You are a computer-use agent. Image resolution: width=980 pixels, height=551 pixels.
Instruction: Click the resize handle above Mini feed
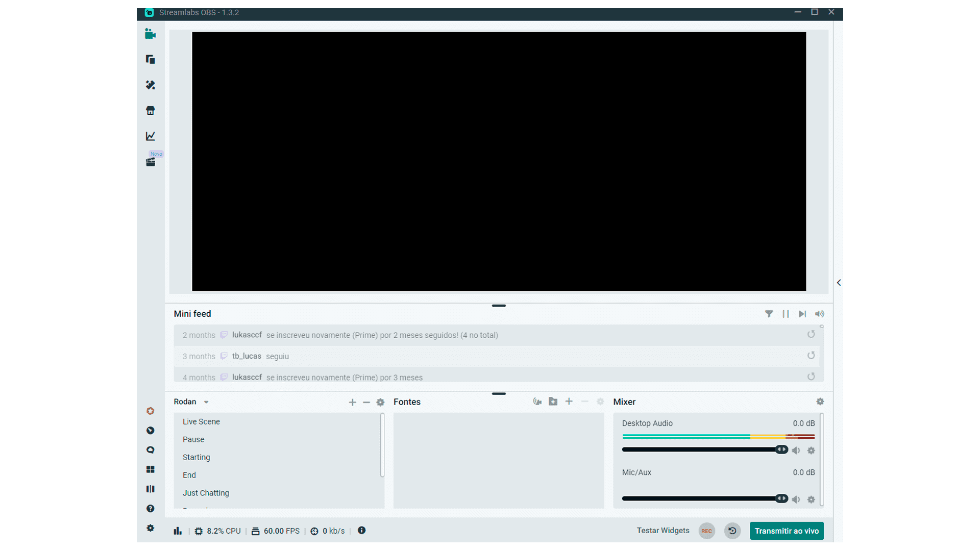point(499,306)
